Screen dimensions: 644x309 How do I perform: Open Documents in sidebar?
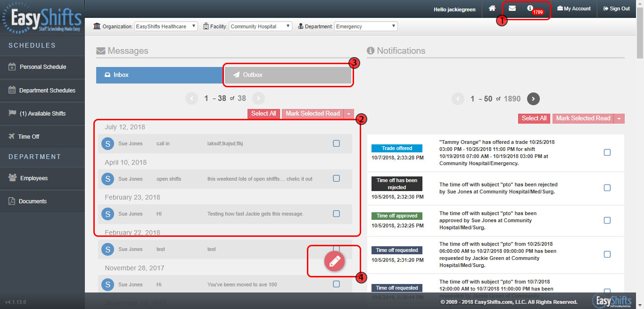42,201
